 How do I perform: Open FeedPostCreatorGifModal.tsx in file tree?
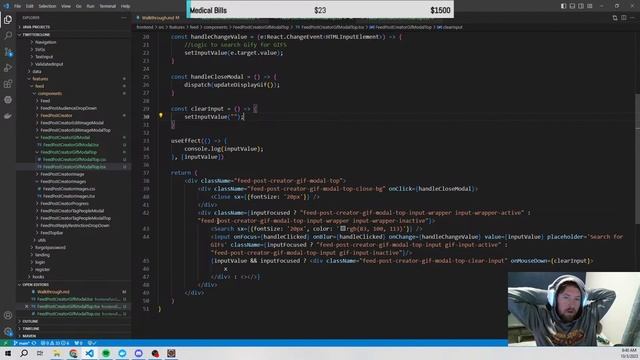click(x=71, y=145)
